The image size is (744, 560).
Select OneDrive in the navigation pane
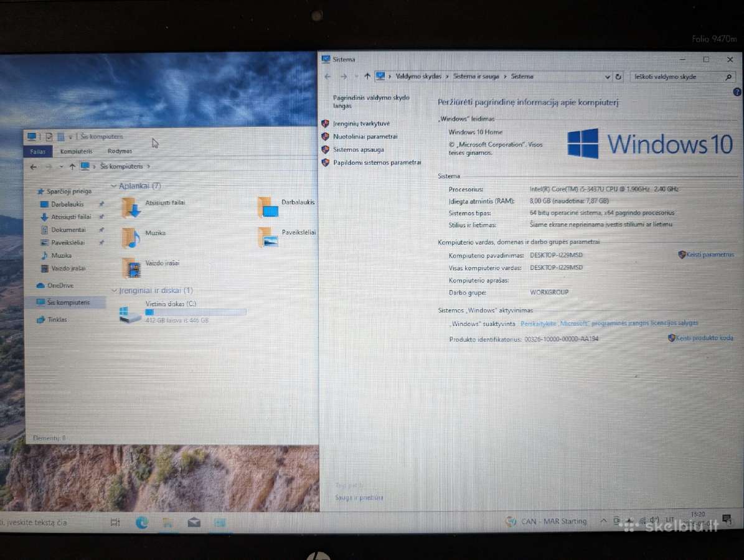pyautogui.click(x=55, y=286)
